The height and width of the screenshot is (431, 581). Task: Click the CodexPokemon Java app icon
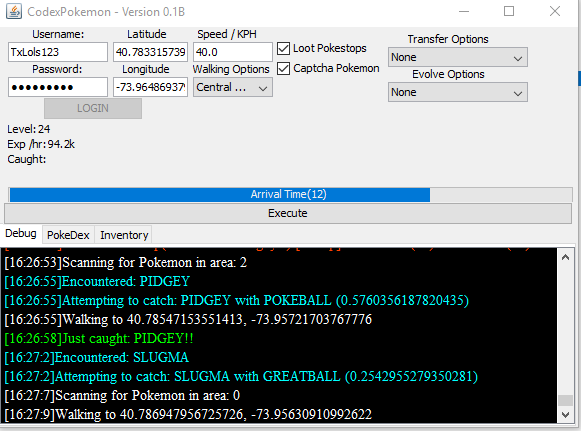14,11
